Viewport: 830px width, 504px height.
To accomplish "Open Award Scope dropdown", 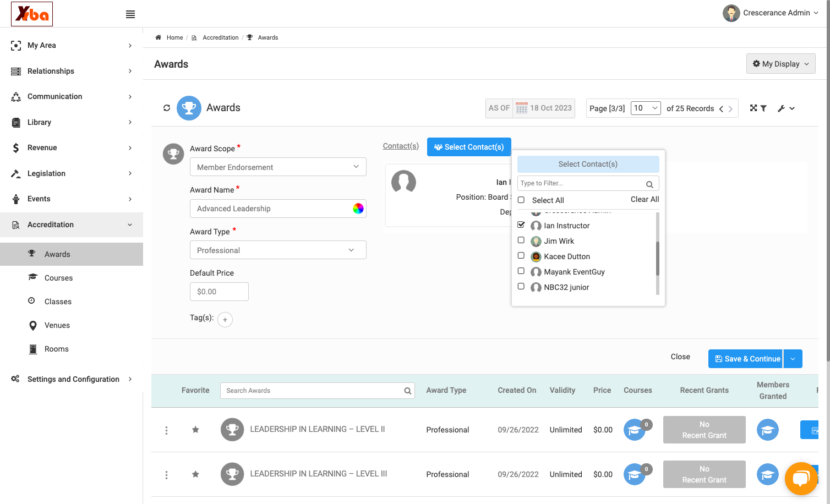I will coord(278,167).
